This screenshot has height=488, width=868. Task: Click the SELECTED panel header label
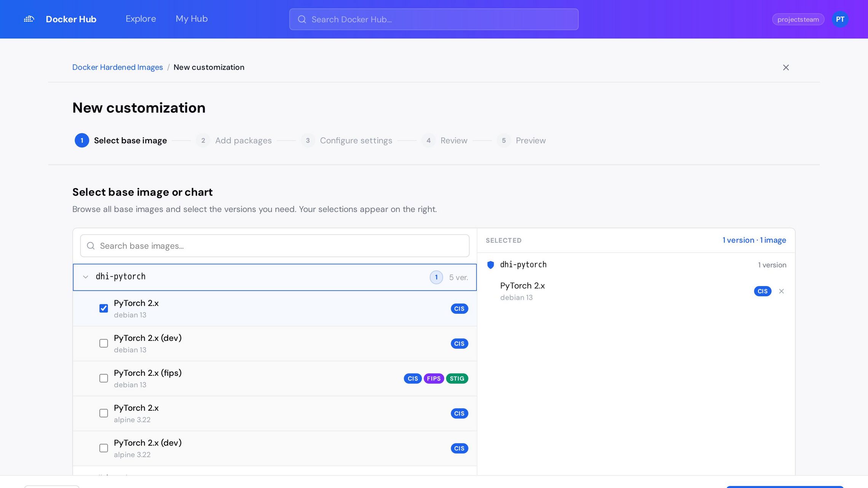[x=503, y=240]
